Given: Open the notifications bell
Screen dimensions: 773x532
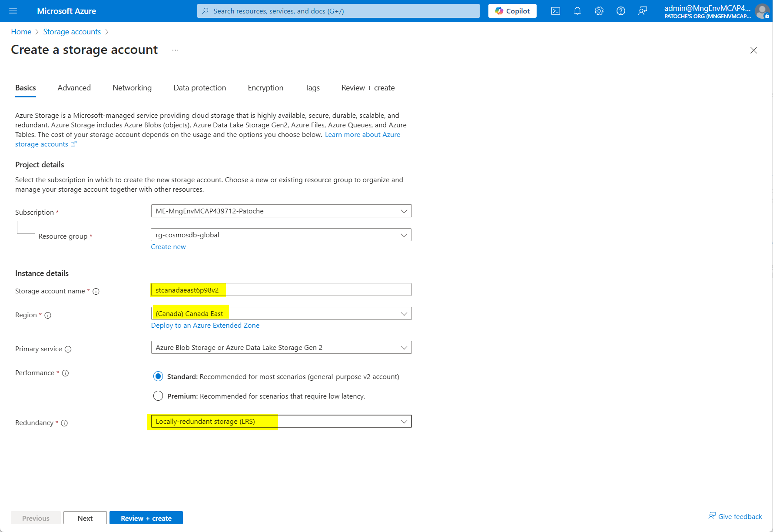Looking at the screenshot, I should pos(577,11).
